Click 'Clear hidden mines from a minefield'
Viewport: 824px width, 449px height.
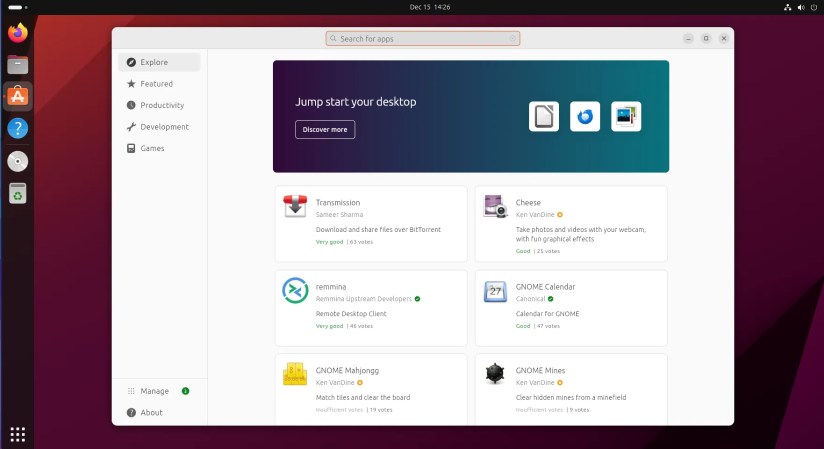click(x=571, y=397)
